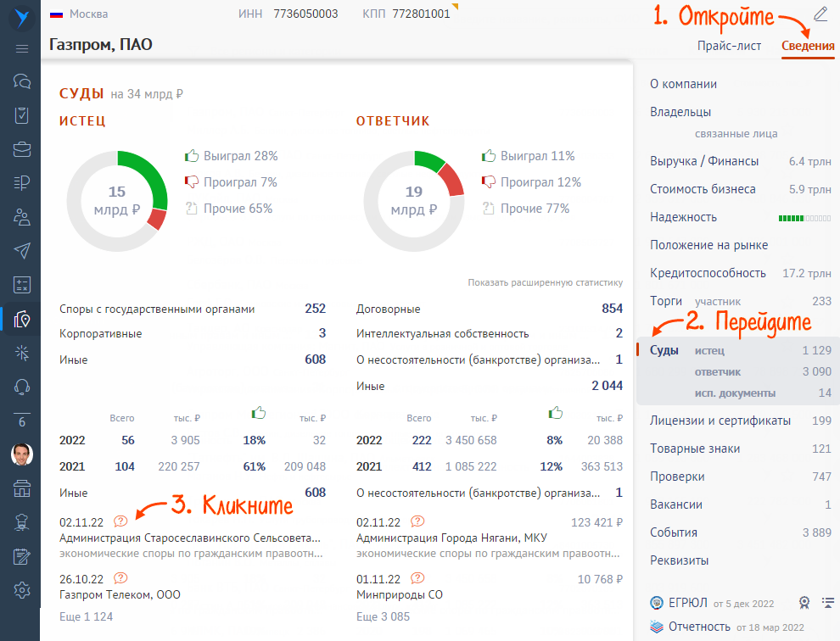The image size is (840, 641).
Task: Open the hamburger menu in sidebar
Action: point(22,48)
